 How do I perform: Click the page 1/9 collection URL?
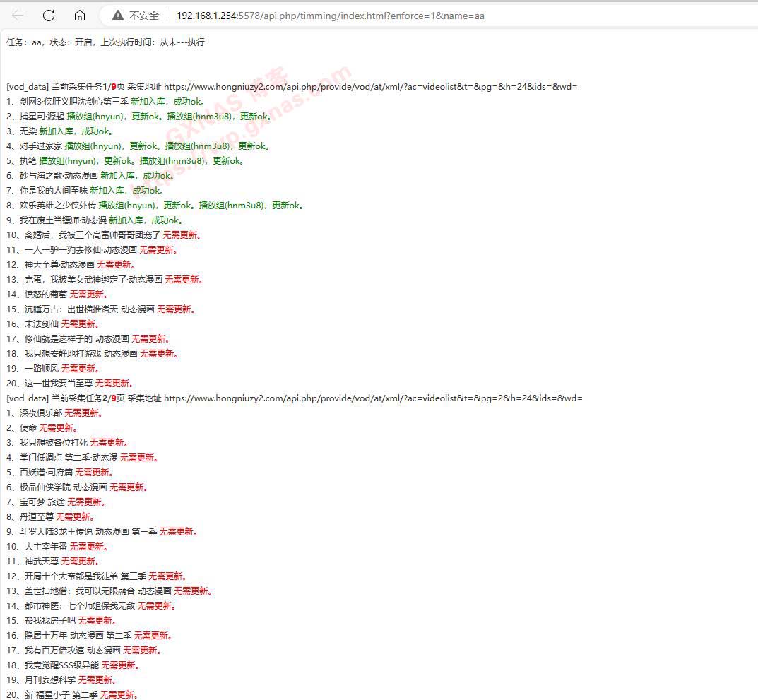point(370,87)
